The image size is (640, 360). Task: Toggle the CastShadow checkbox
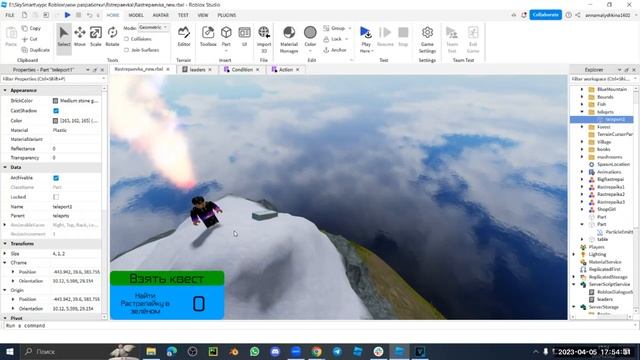click(56, 111)
